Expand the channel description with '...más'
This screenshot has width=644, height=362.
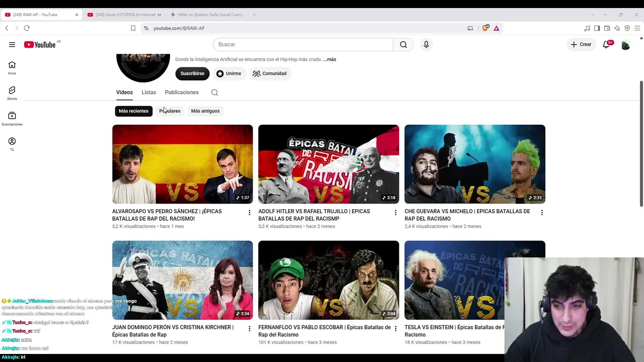[x=330, y=59]
